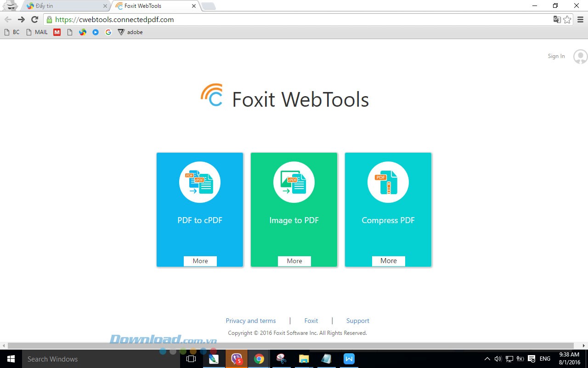Viewport: 588px width, 368px height.
Task: Launch the Snipping Tool from the taskbar
Action: coord(281,359)
